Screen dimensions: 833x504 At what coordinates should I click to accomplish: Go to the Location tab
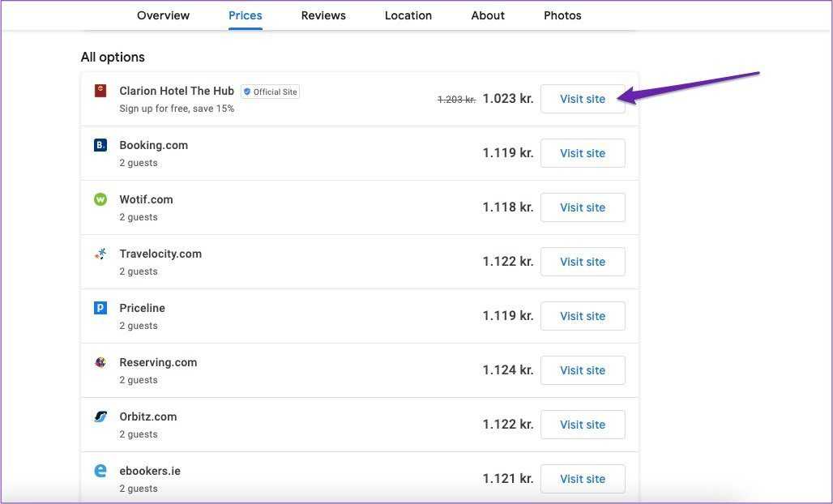pos(408,15)
